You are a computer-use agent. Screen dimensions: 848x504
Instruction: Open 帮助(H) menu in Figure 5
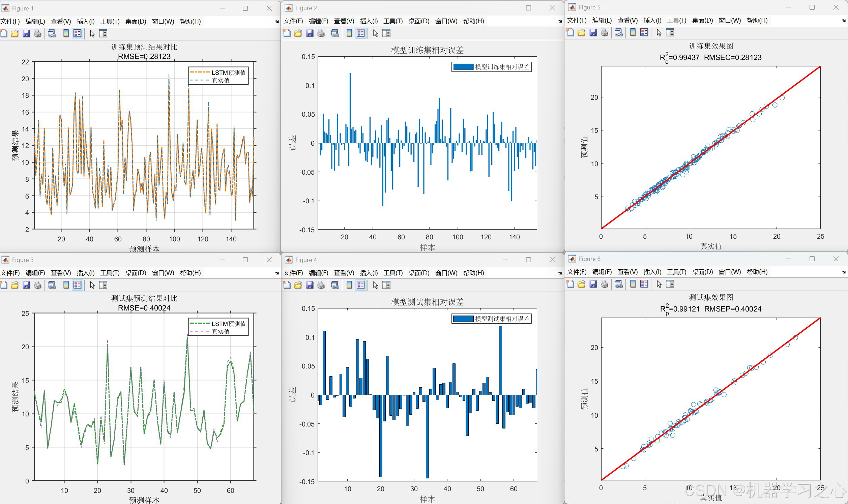(x=757, y=20)
